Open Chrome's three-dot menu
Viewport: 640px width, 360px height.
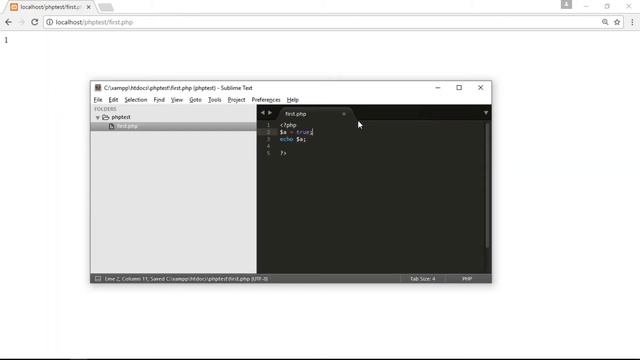(x=632, y=22)
